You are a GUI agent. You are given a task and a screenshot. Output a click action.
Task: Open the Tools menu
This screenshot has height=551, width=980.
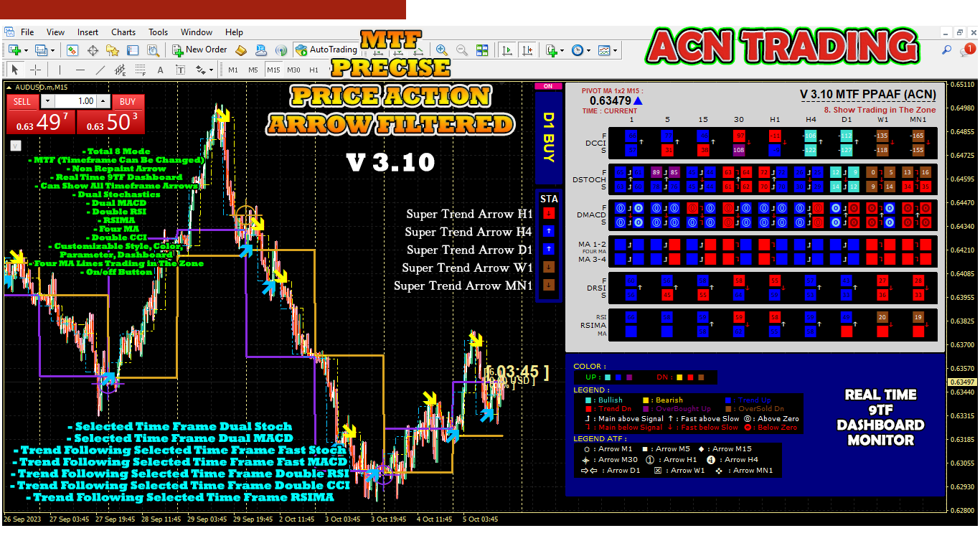159,32
